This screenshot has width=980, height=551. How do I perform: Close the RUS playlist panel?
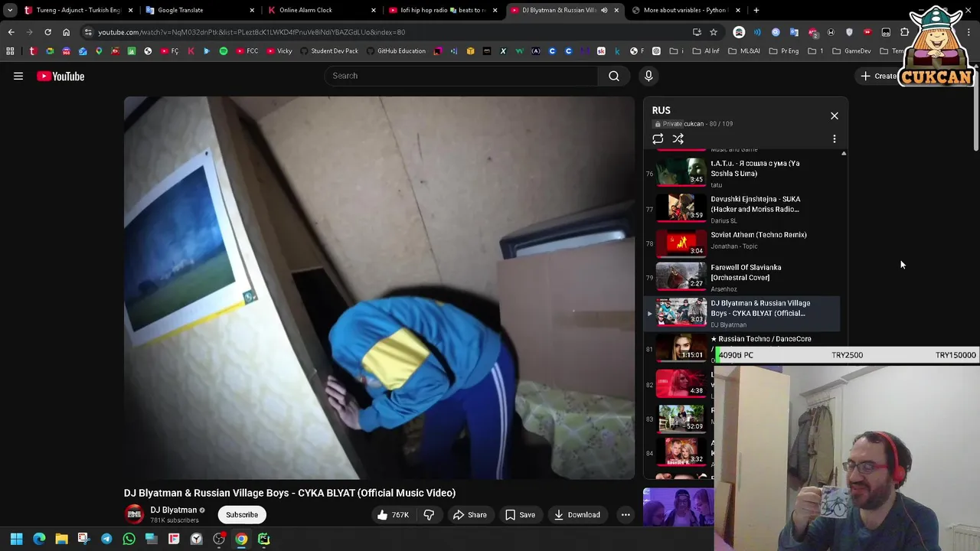(x=835, y=116)
